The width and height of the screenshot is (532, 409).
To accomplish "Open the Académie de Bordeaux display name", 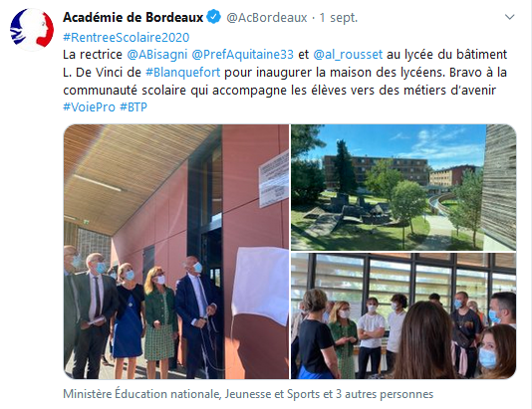I will pyautogui.click(x=133, y=17).
